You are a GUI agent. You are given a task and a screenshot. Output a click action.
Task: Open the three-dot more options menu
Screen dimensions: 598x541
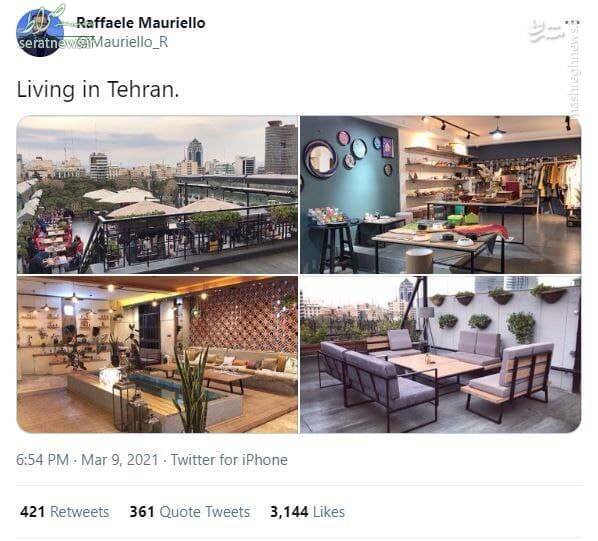[572, 22]
